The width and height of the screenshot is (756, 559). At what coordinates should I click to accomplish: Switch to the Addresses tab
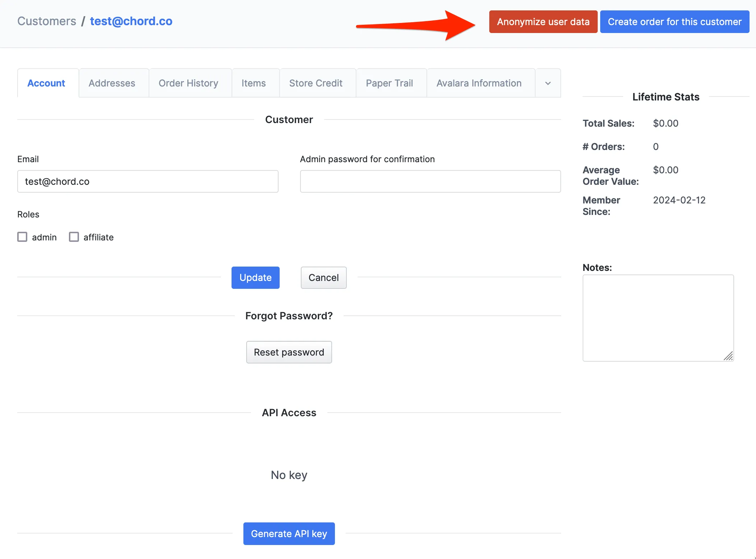point(112,83)
